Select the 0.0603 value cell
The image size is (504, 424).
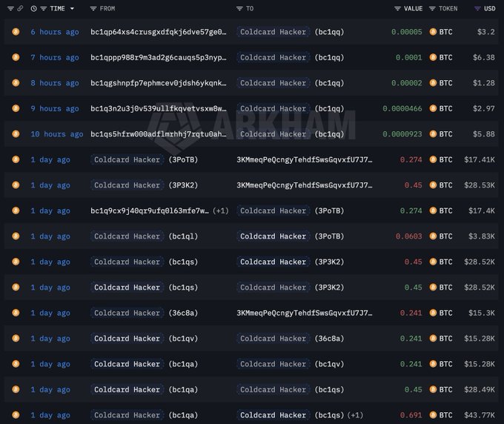tap(409, 236)
